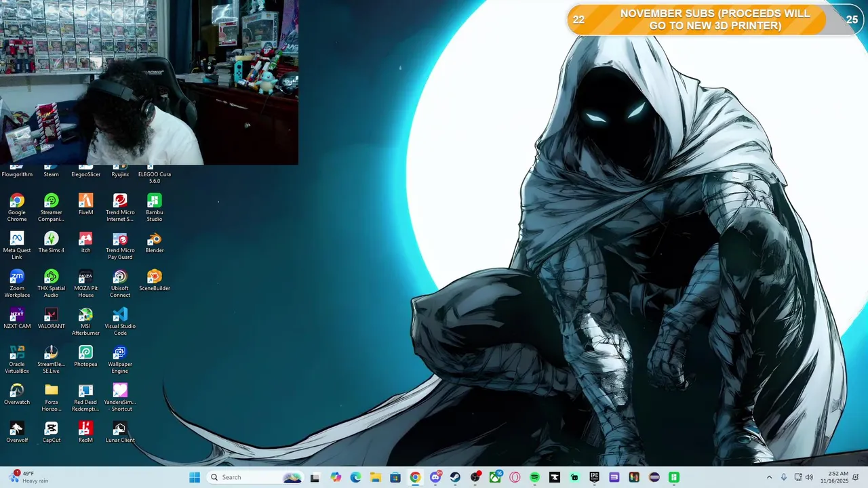The height and width of the screenshot is (488, 868).
Task: Open the Overwatch desktop shortcut
Action: coord(17,394)
